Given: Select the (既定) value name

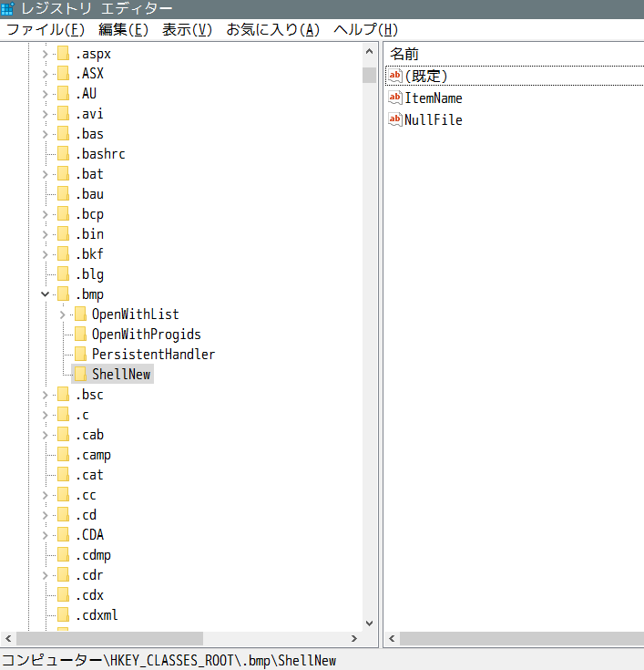Looking at the screenshot, I should [x=426, y=76].
